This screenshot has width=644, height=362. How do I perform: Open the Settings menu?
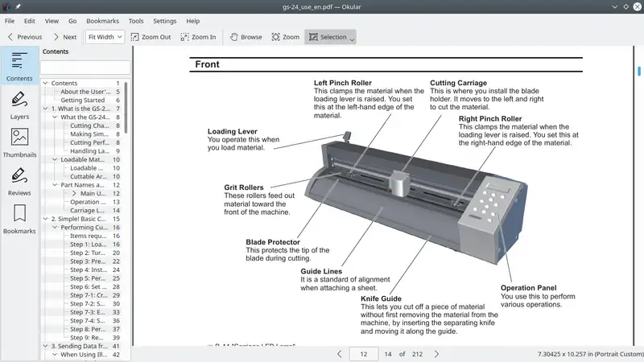164,20
